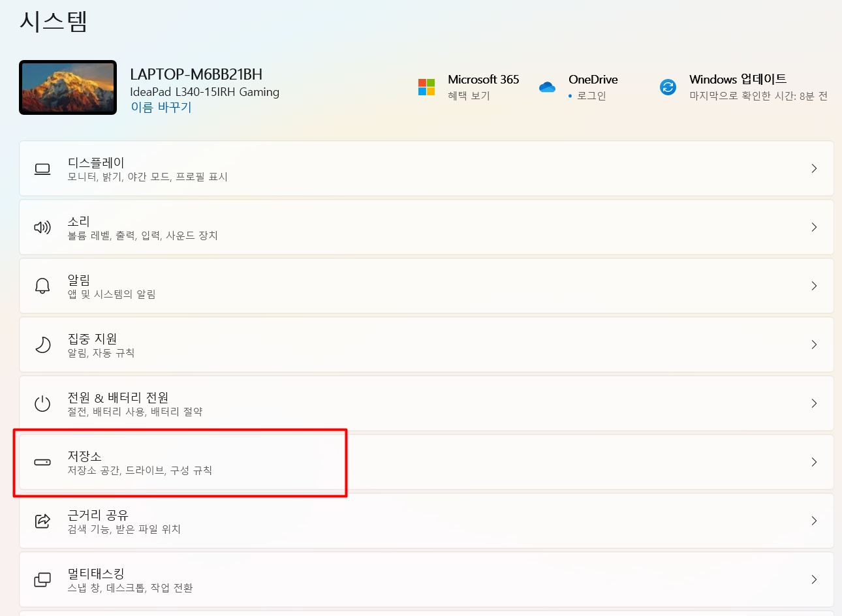Click the notifications bell icon
842x616 pixels.
[x=42, y=286]
